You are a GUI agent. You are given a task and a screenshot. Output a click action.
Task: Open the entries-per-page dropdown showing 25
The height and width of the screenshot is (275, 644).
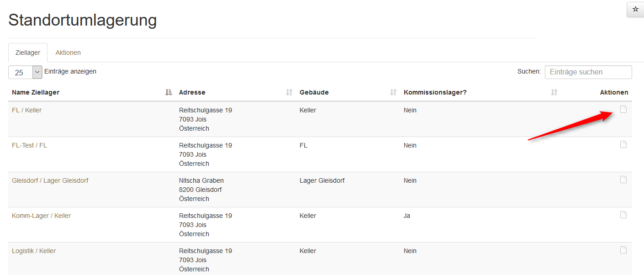25,72
